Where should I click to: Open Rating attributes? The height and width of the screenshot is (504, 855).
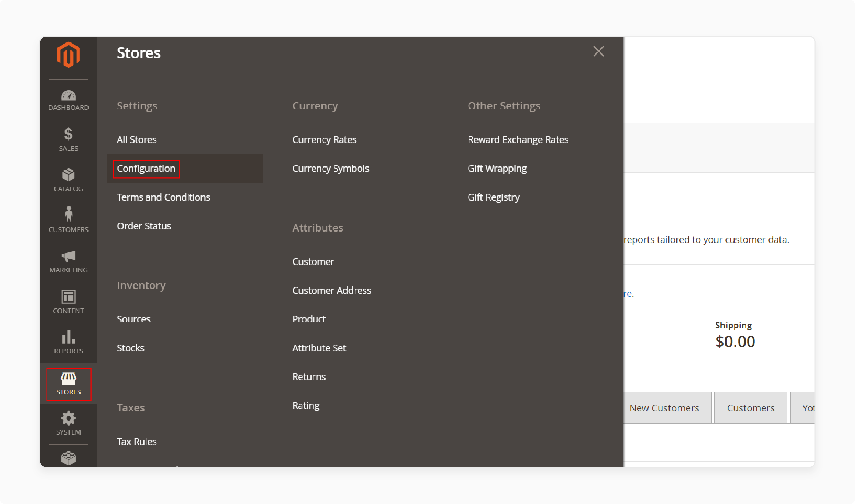306,406
